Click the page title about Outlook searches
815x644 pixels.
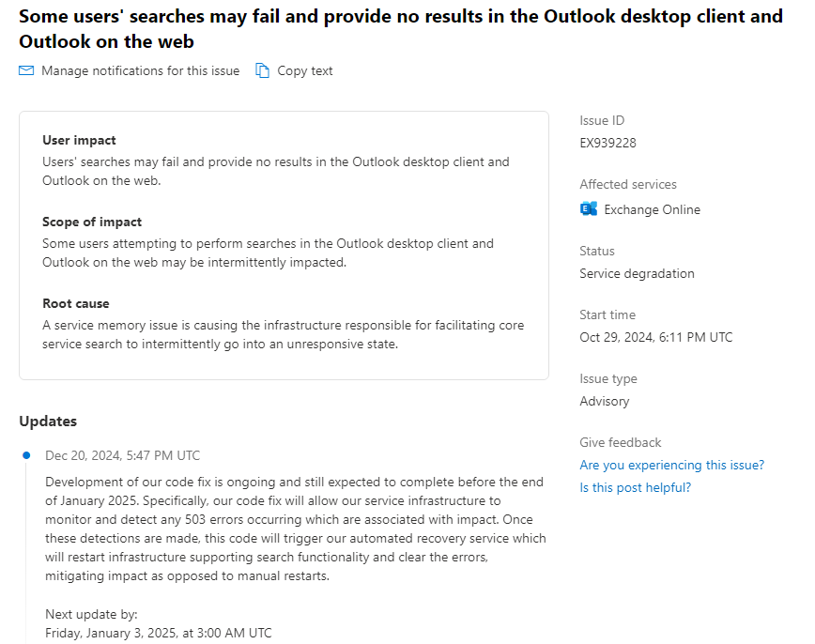coord(401,28)
